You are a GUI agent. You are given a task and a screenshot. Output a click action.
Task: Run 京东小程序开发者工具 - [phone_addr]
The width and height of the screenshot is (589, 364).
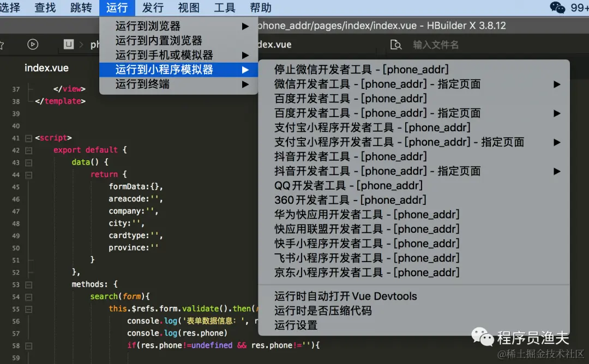pyautogui.click(x=414, y=272)
